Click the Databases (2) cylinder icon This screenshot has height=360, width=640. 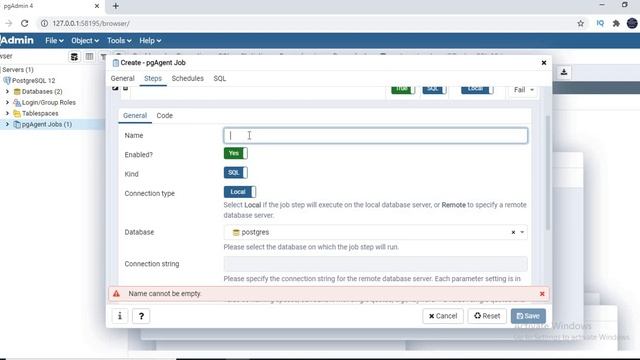click(x=17, y=92)
